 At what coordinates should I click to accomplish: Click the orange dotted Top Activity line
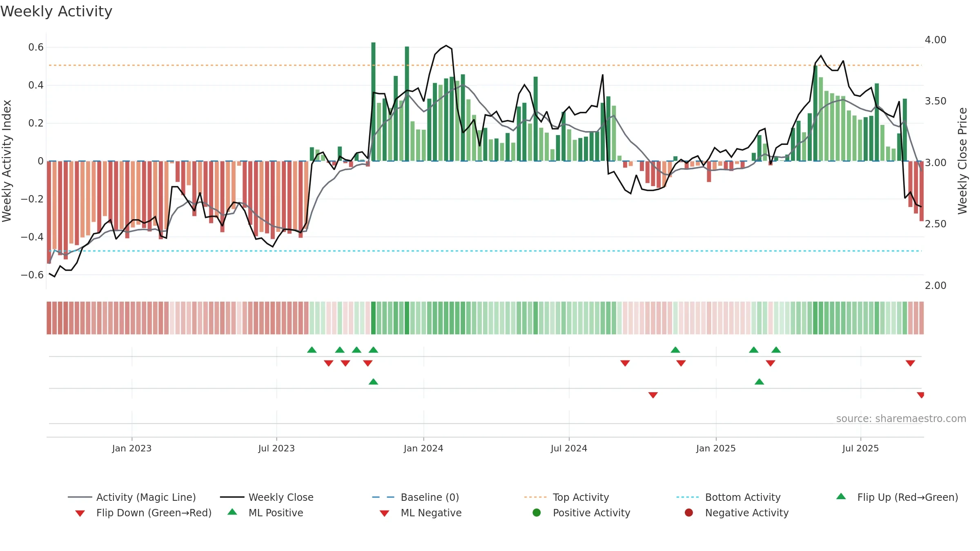[x=485, y=65]
